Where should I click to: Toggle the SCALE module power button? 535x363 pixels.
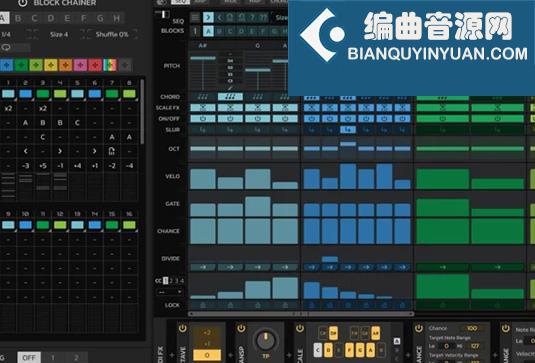tap(300, 329)
